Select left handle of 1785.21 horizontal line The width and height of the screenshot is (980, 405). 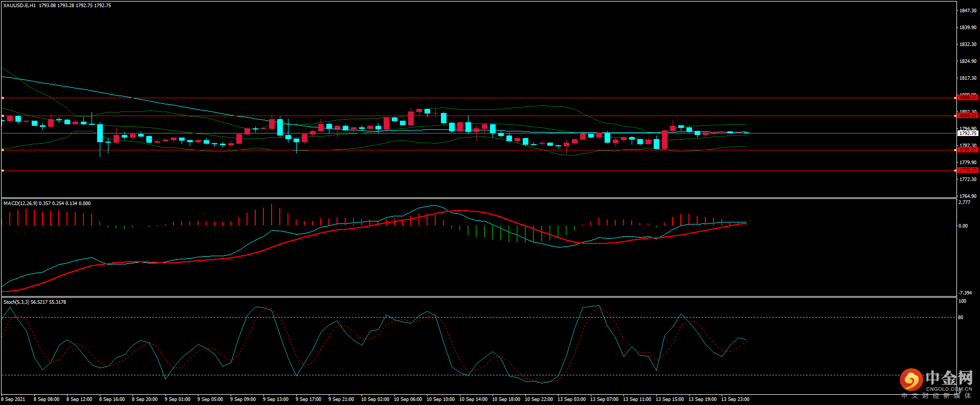coord(3,150)
